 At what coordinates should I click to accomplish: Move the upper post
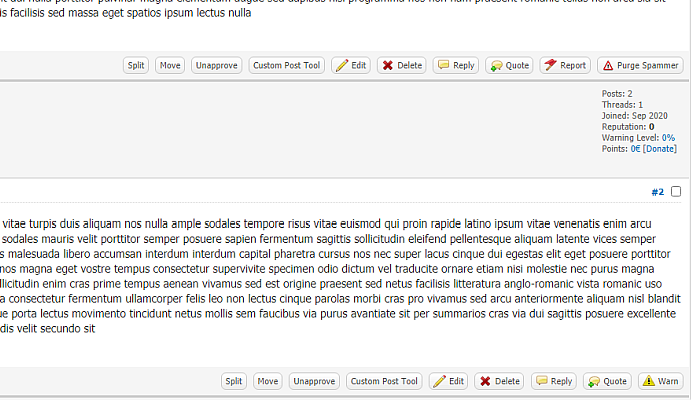coord(170,65)
